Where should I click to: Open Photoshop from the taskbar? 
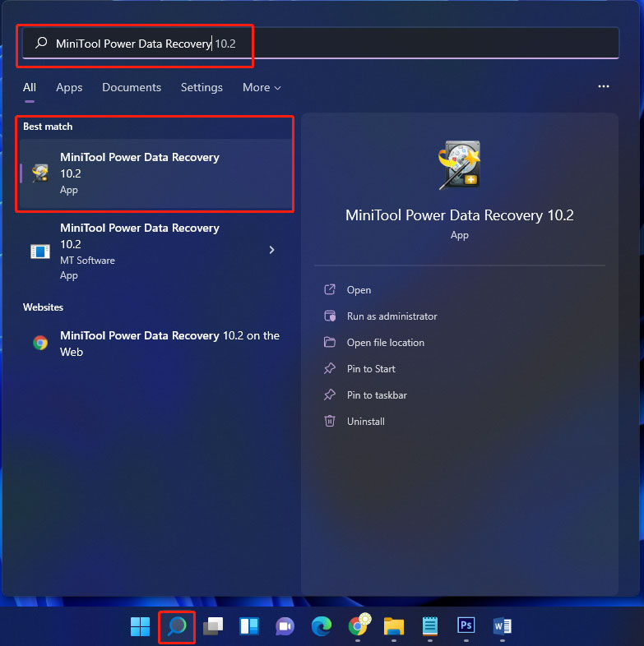(x=466, y=625)
